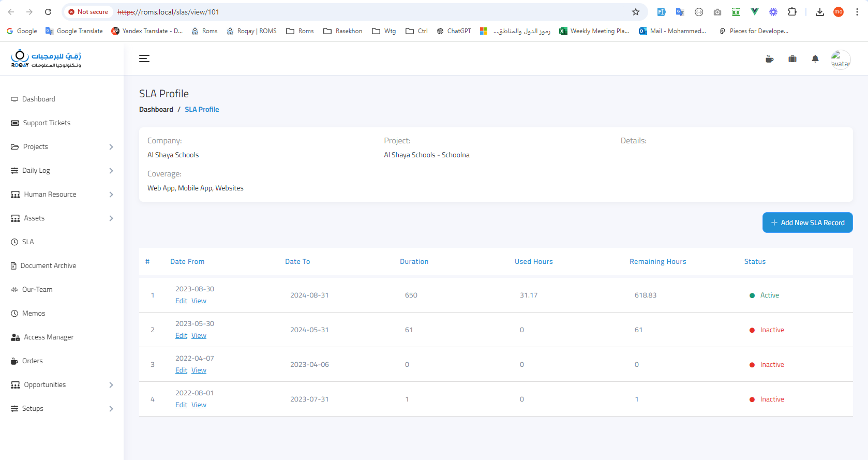The image size is (868, 460).
Task: Click the coffee cup icon in header
Action: pyautogui.click(x=770, y=59)
